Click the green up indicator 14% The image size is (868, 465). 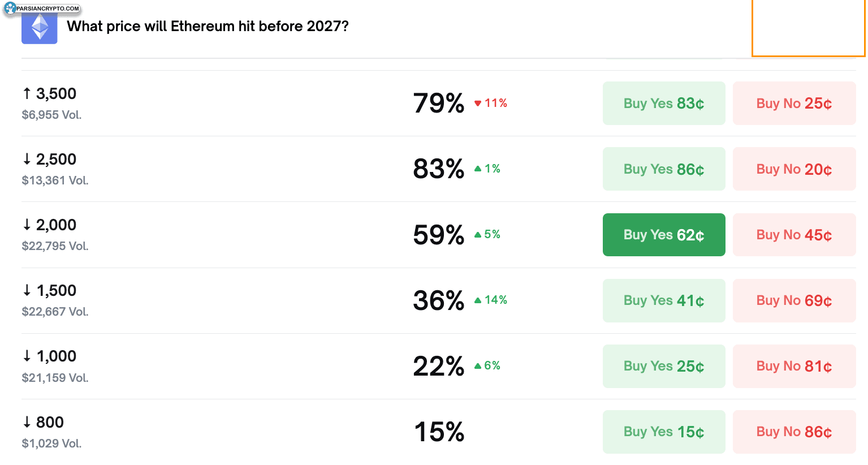pyautogui.click(x=491, y=300)
